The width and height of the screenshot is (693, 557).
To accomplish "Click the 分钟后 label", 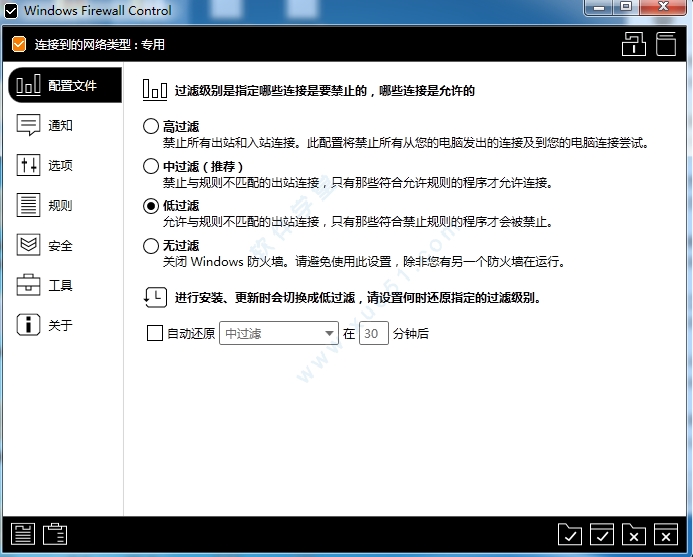I will [x=411, y=333].
